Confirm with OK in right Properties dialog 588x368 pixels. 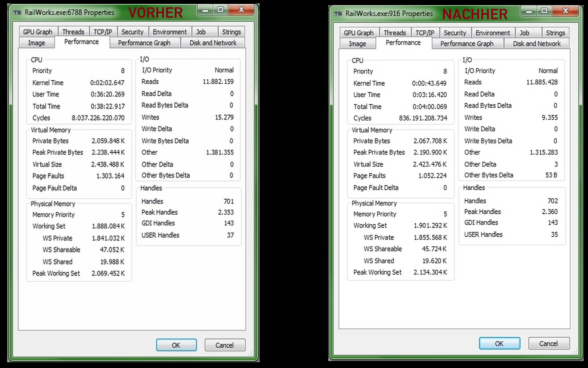coord(499,343)
